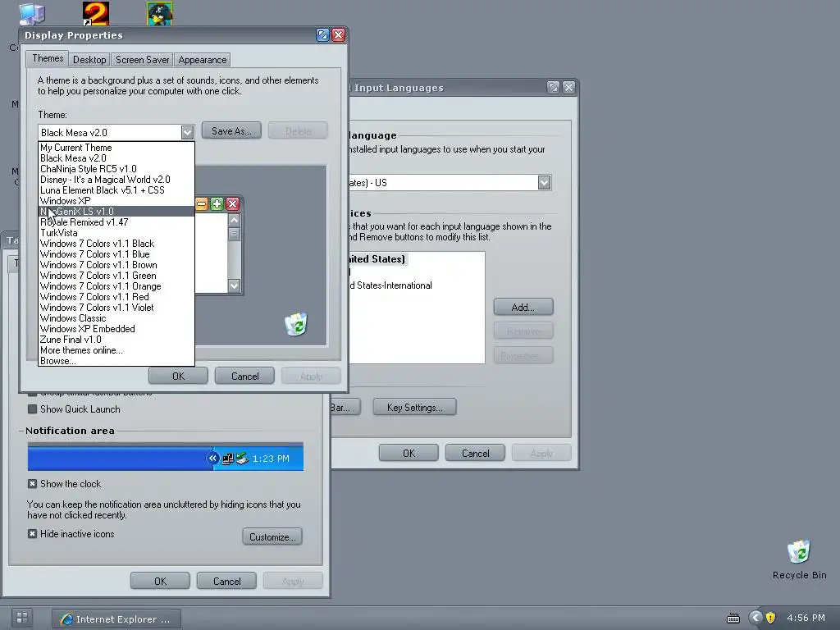Click OK in Input Languages window
840x630 pixels.
pyautogui.click(x=409, y=453)
